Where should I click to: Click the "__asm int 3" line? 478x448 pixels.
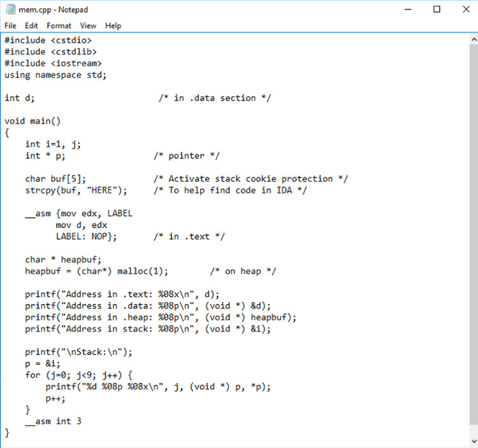[x=53, y=421]
